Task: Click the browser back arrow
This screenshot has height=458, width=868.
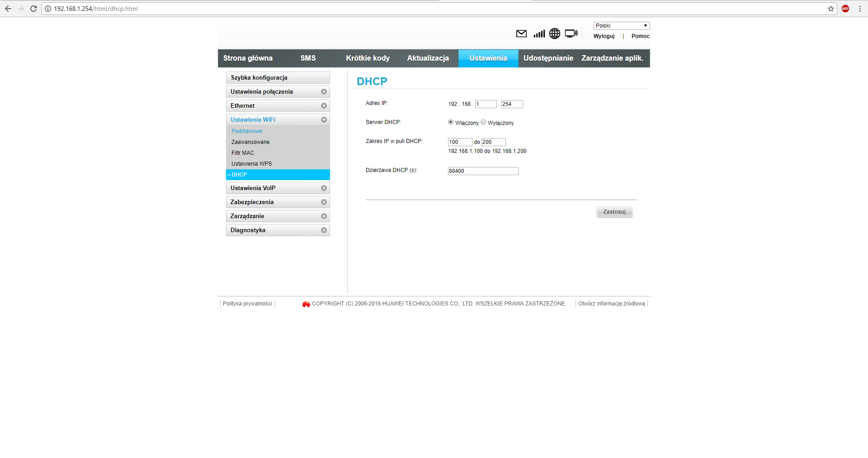Action: coord(8,9)
